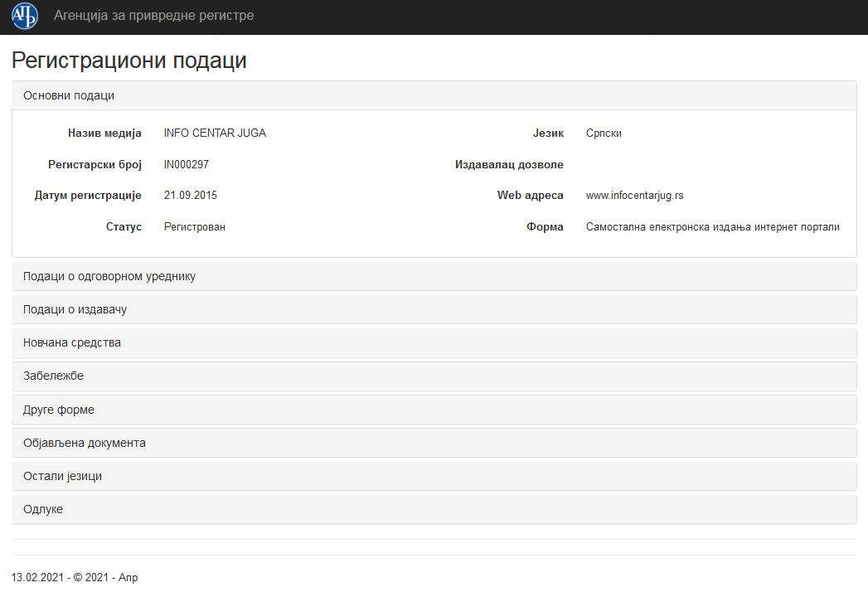Screen dimensions: 868x592
Task: Expand the Друге форме panel
Action: click(59, 410)
